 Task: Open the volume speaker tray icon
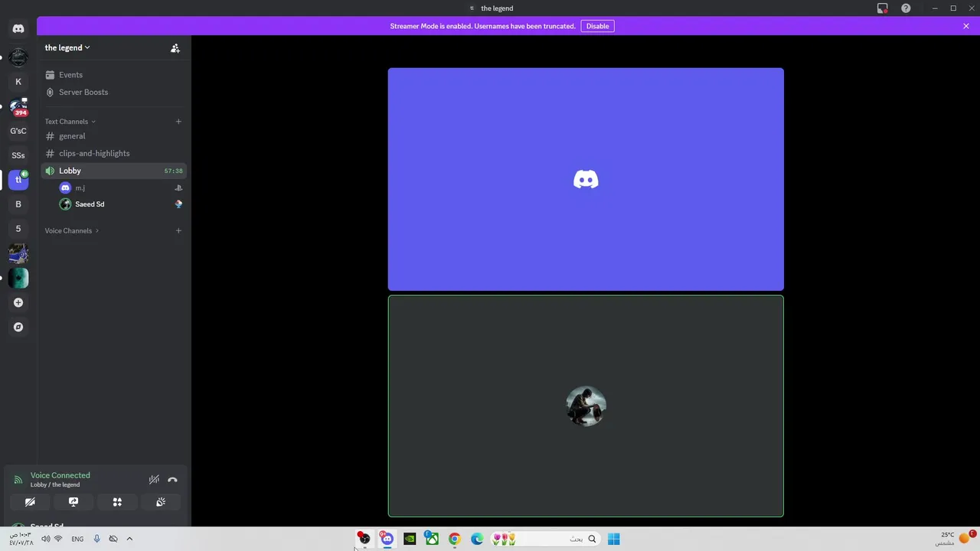point(45,539)
